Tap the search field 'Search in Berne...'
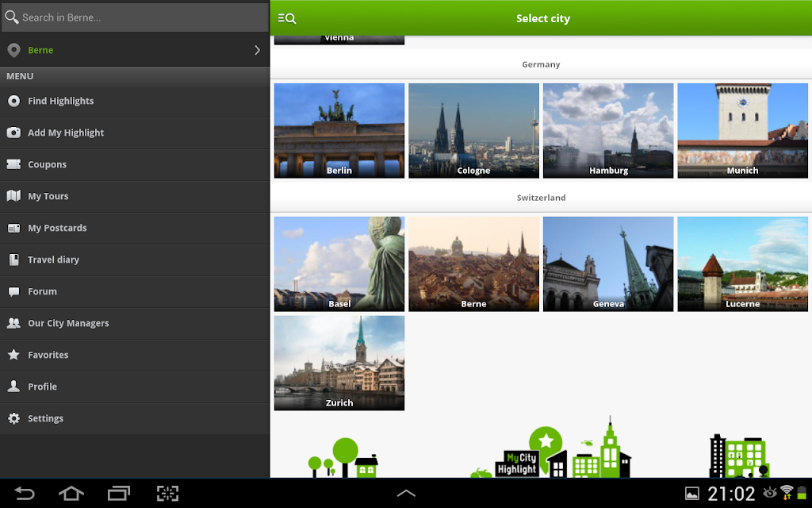This screenshot has height=508, width=812. 135,17
